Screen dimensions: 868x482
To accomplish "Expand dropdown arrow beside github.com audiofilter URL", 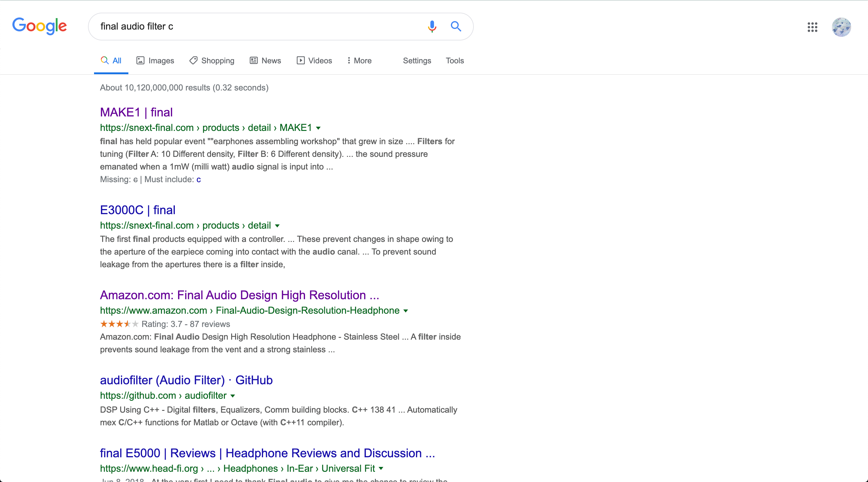I will 232,396.
